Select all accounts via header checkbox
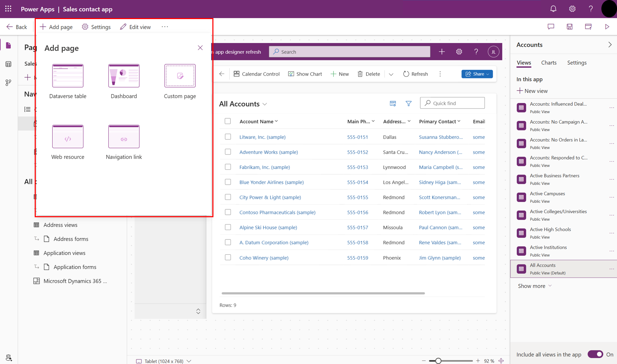 (228, 121)
